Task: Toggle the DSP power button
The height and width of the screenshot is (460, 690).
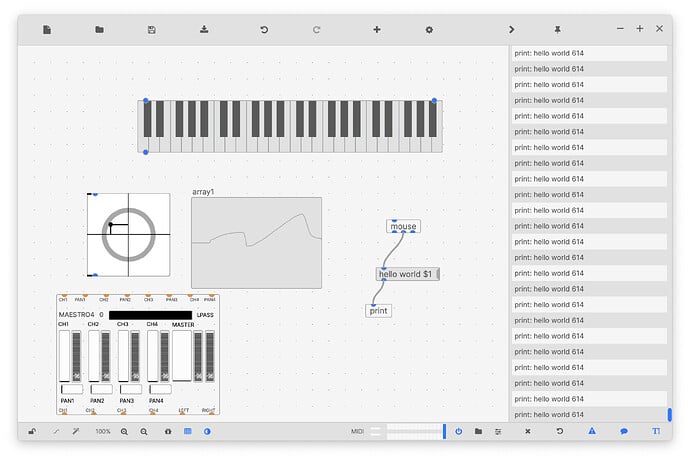Action: 459,431
